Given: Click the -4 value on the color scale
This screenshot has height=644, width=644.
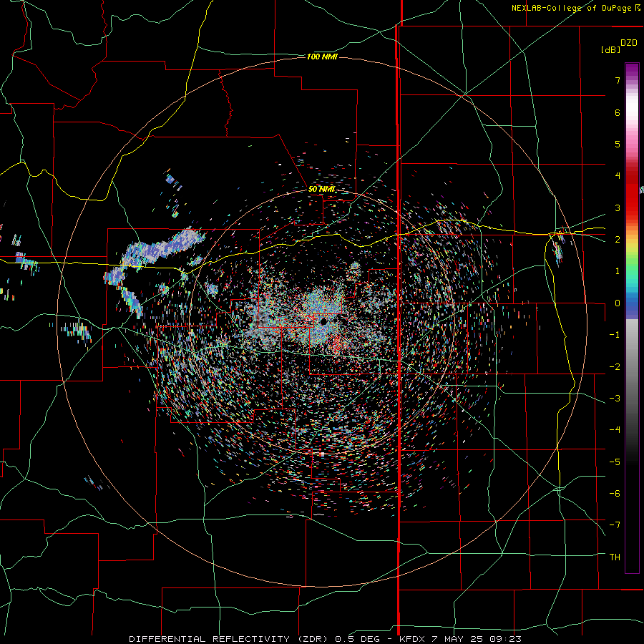Looking at the screenshot, I should (x=615, y=430).
